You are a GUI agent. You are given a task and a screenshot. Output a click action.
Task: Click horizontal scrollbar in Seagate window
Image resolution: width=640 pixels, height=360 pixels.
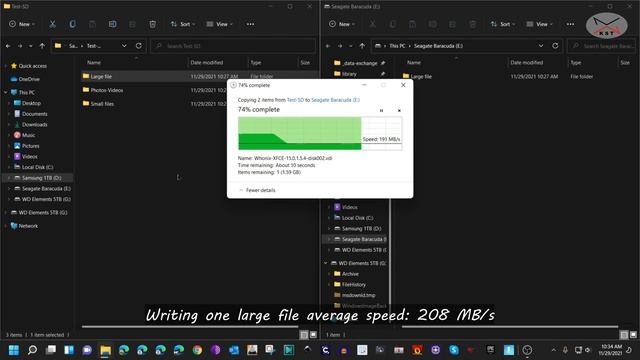(x=510, y=327)
